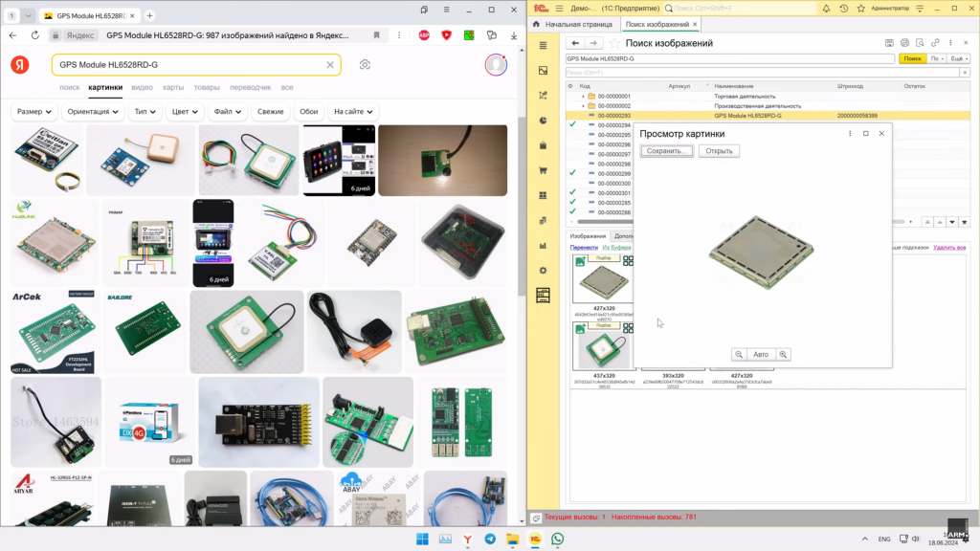
Task: Zoom in on the picture preview
Action: (784, 355)
